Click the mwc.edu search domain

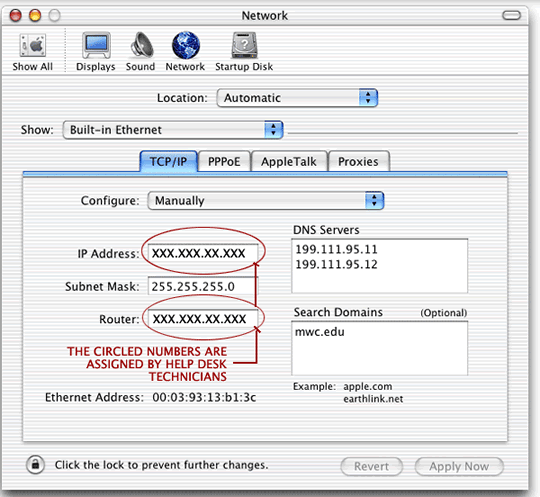pyautogui.click(x=320, y=332)
